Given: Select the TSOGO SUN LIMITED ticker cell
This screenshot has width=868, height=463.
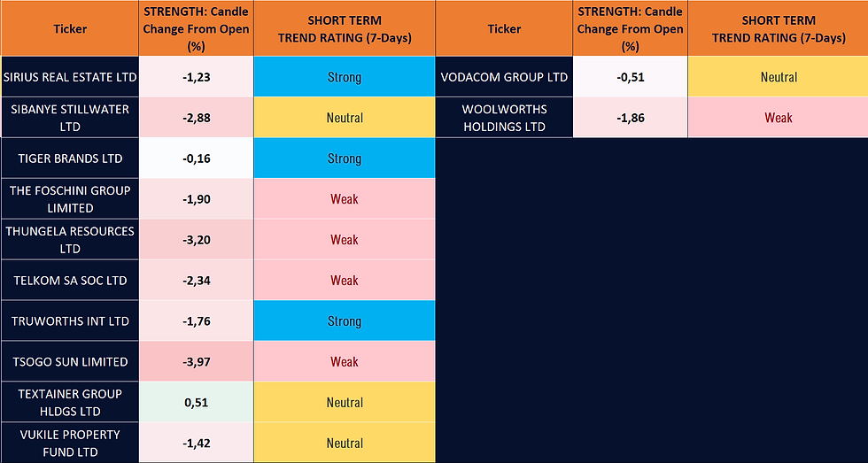Looking at the screenshot, I should click(x=70, y=362).
